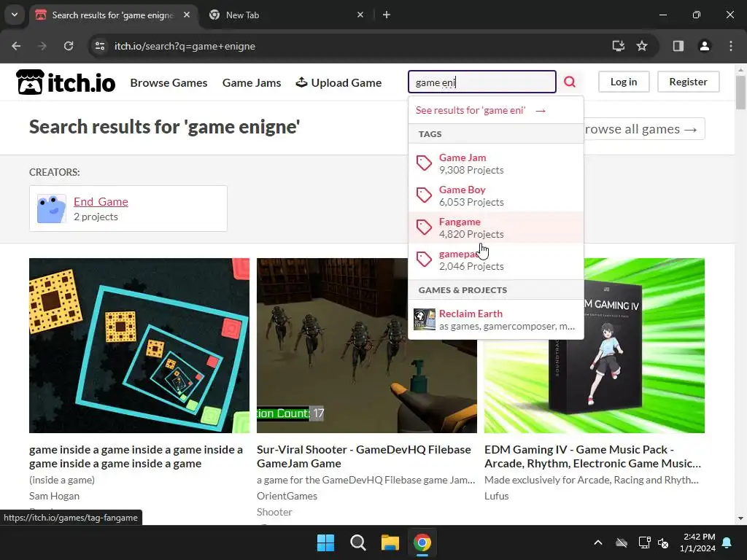Open the End_Game creator link
This screenshot has width=747, height=560.
point(101,201)
